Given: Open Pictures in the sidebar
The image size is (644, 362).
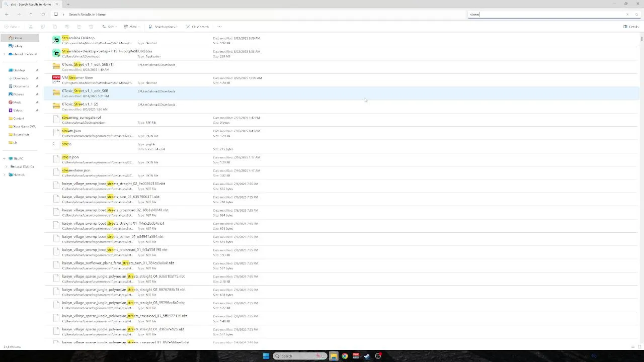Looking at the screenshot, I should tap(18, 95).
